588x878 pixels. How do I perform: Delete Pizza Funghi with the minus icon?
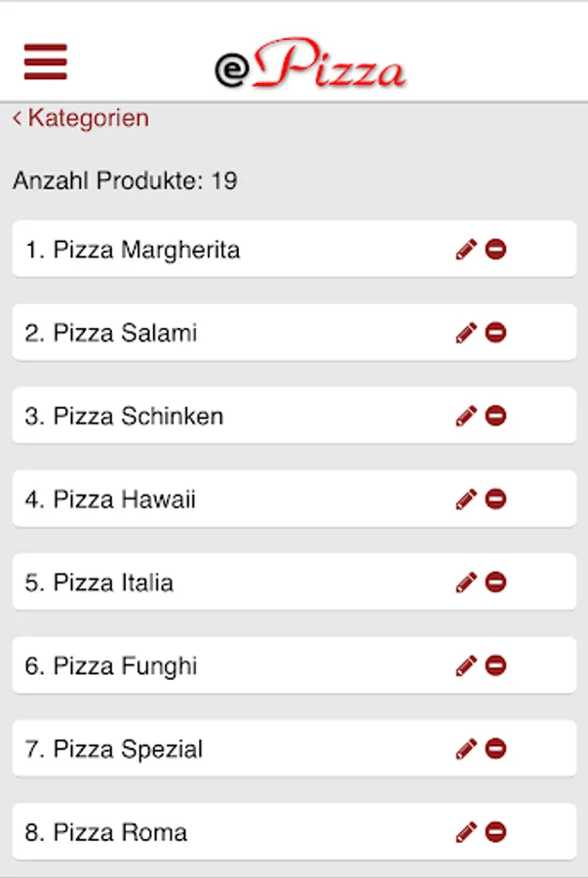pos(495,666)
